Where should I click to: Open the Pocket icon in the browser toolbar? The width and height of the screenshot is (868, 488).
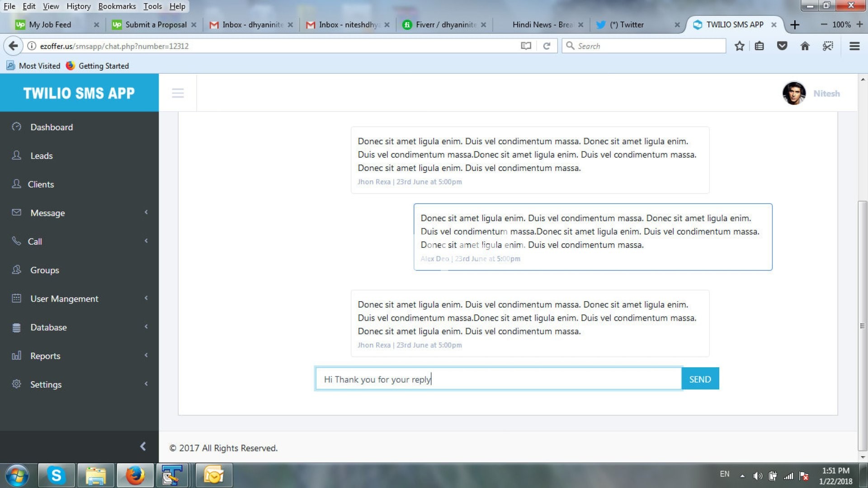tap(782, 46)
